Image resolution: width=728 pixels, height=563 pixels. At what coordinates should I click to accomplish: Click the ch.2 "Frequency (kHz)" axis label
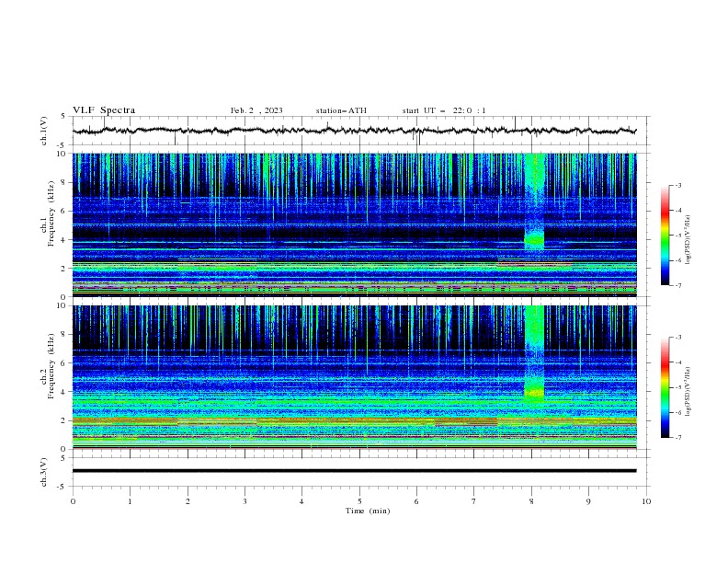(x=51, y=366)
